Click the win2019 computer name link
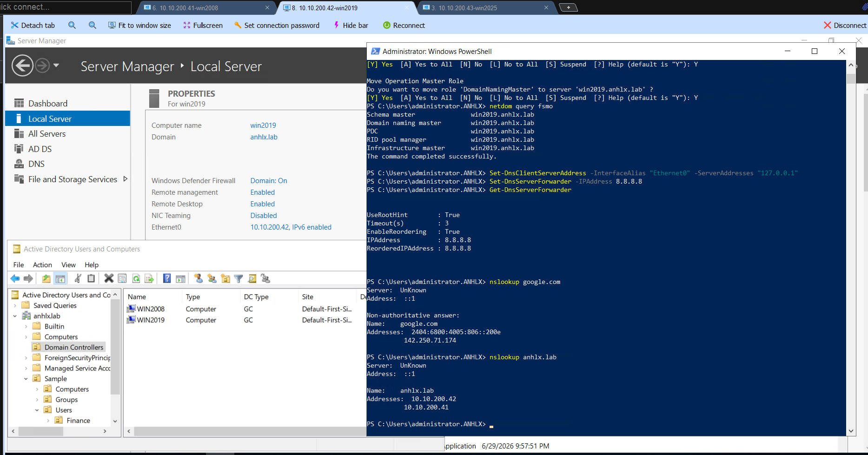868x455 pixels. point(263,125)
